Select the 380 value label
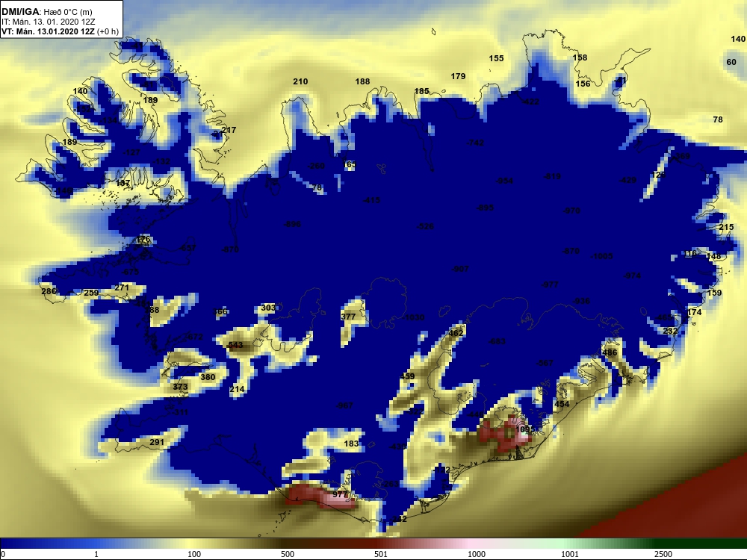This screenshot has height=560, width=747. (x=208, y=377)
